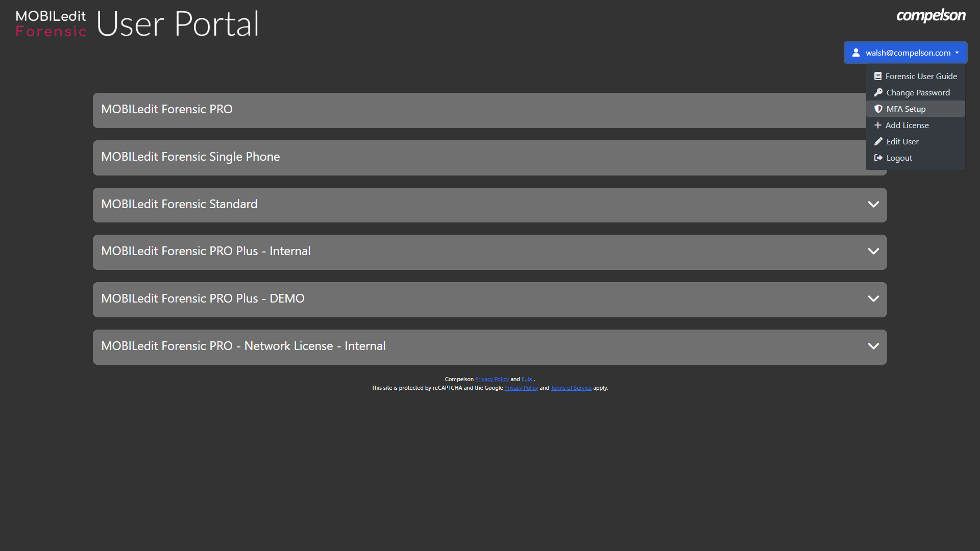Image resolution: width=980 pixels, height=551 pixels.
Task: Expand PRO Plus - DEMO chevron
Action: click(873, 299)
